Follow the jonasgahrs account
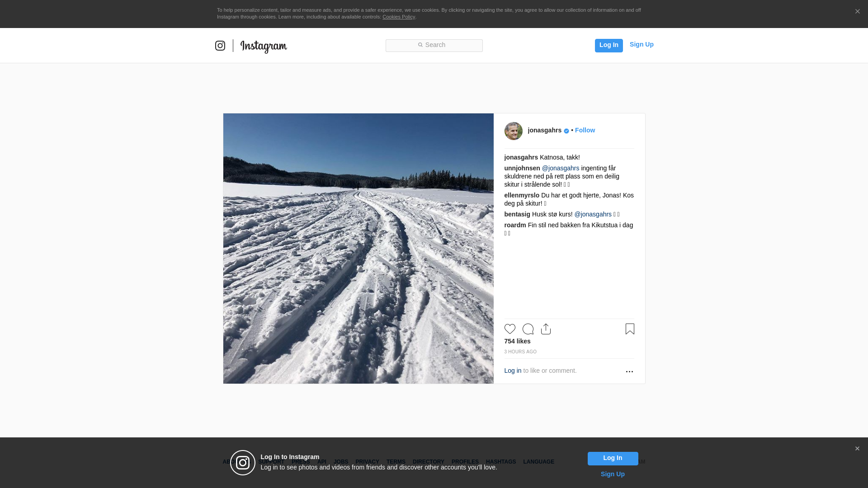868x488 pixels. pos(585,130)
